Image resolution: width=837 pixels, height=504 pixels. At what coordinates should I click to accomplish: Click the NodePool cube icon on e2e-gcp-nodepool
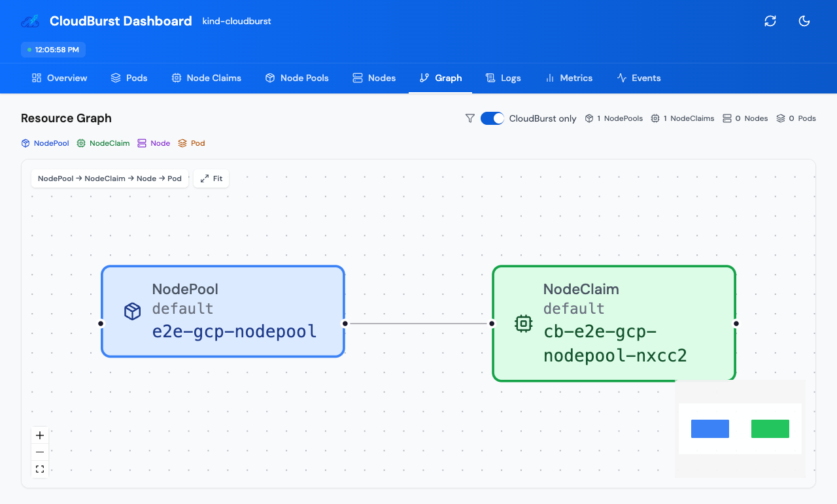point(132,311)
